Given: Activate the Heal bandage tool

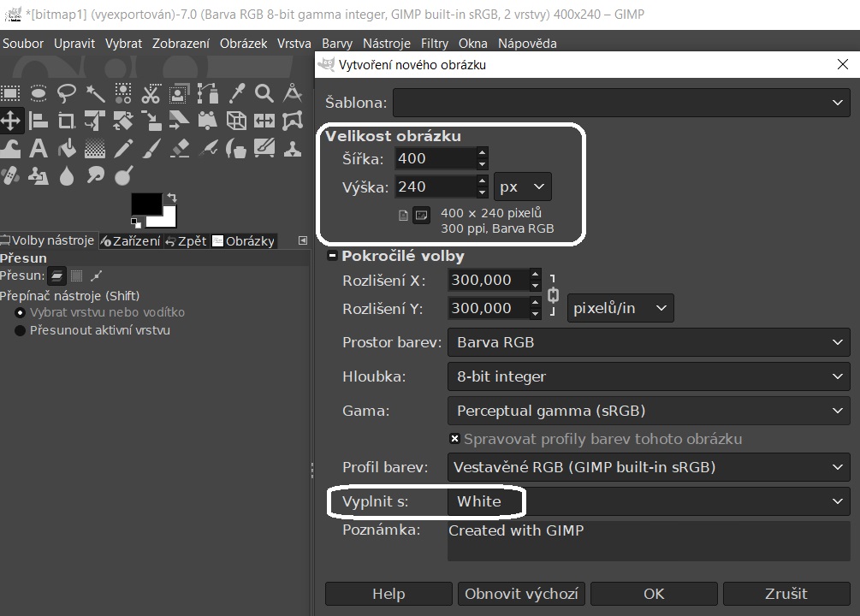Looking at the screenshot, I should 10,176.
